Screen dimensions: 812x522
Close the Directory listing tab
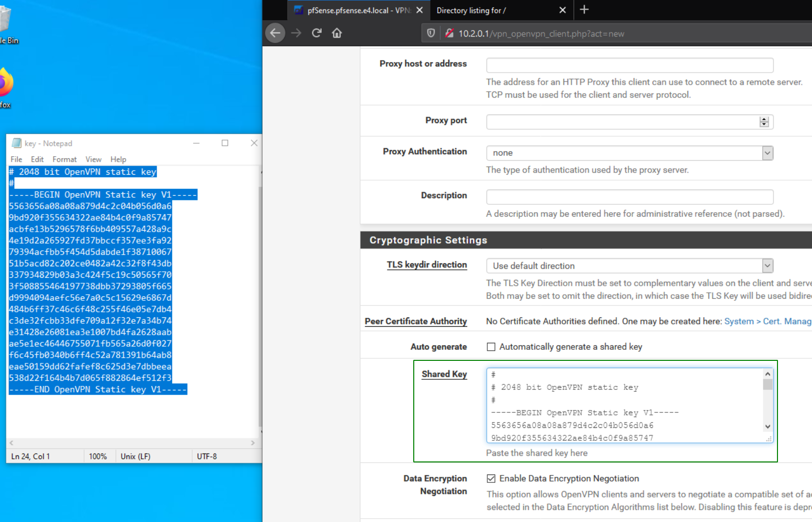562,10
